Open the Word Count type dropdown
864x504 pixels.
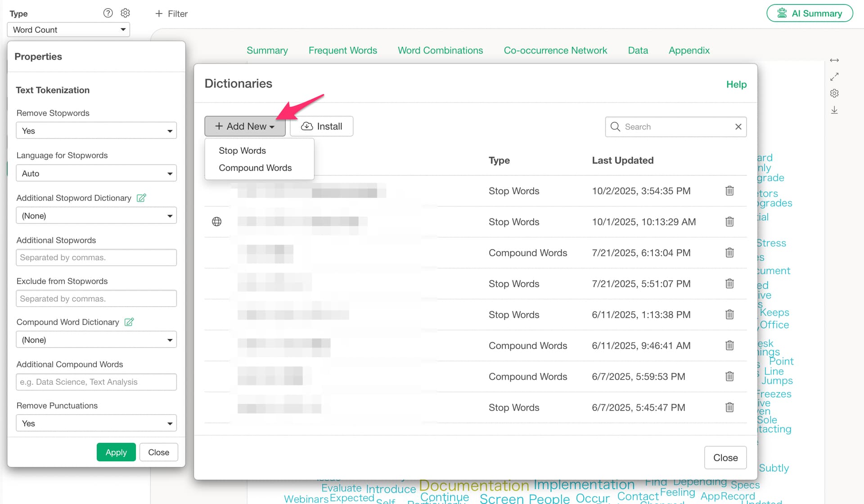tap(68, 30)
